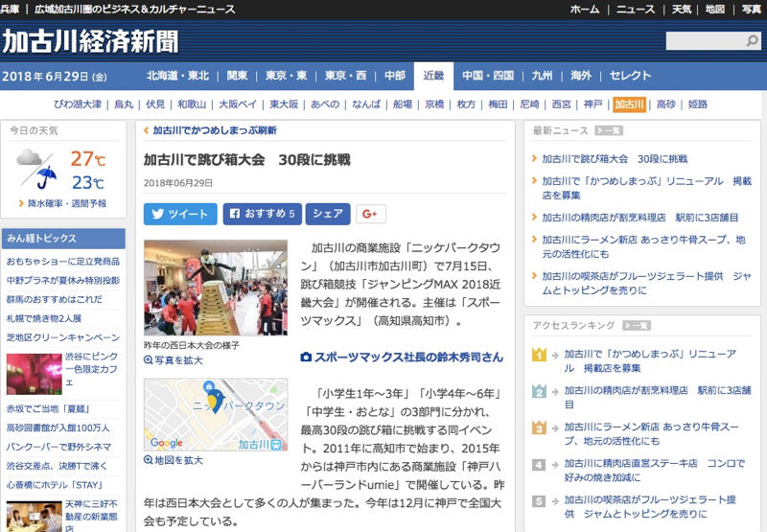
Task: Open 加古川で跳び箱大会 latest news link
Action: pyautogui.click(x=615, y=159)
